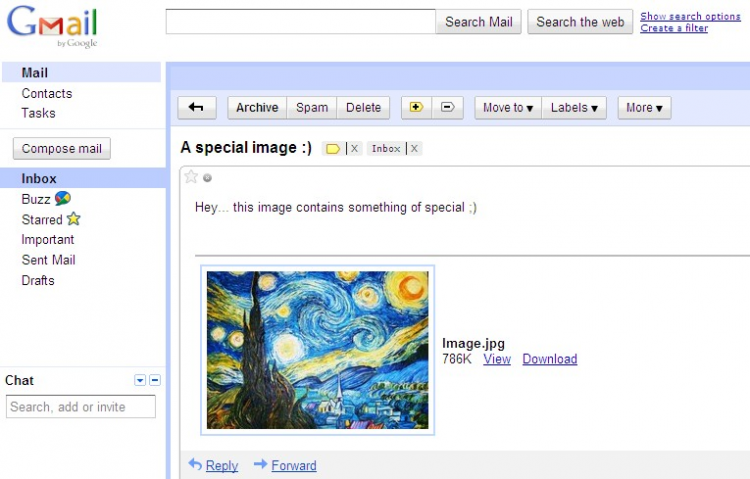Click the chat Search, add or invite field
Image resolution: width=750 pixels, height=479 pixels.
(81, 407)
